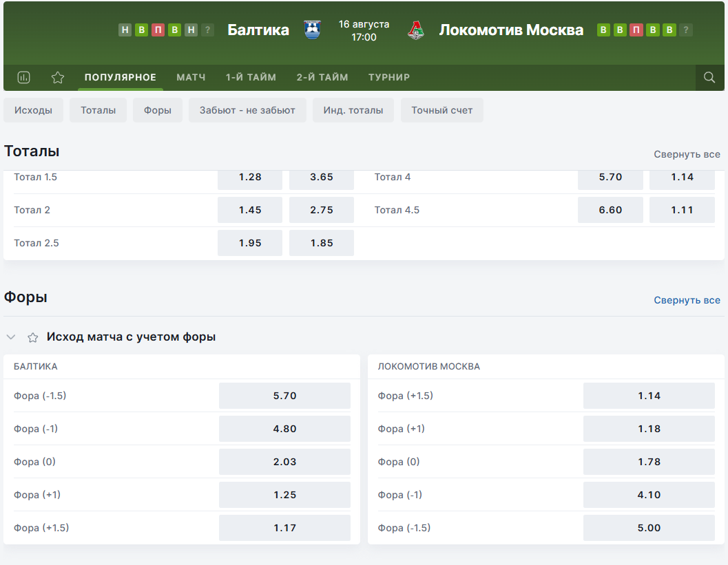Open the market search magnifier
Screen dimensions: 728x565
click(709, 78)
